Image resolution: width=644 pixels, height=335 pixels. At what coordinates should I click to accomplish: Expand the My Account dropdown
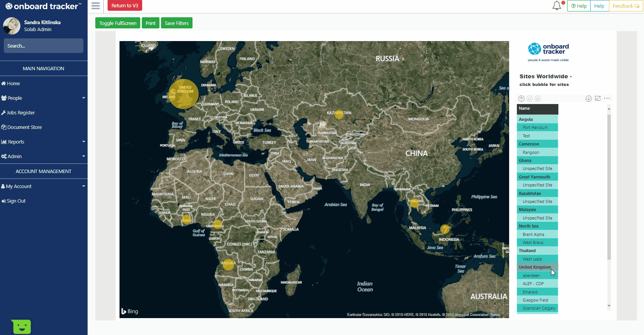43,186
